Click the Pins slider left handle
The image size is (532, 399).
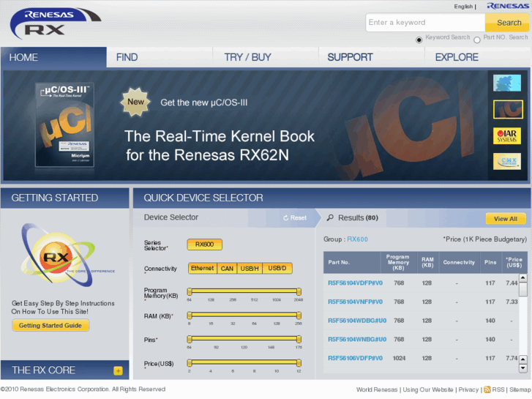[x=190, y=339]
